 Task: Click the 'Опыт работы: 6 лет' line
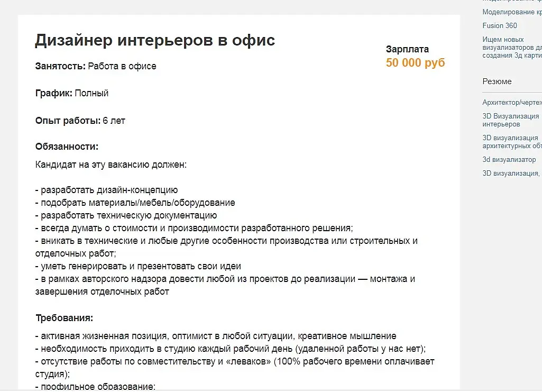click(80, 121)
